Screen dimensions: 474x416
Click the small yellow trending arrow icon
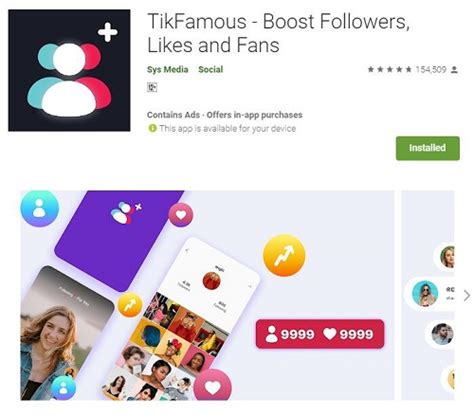(x=130, y=305)
